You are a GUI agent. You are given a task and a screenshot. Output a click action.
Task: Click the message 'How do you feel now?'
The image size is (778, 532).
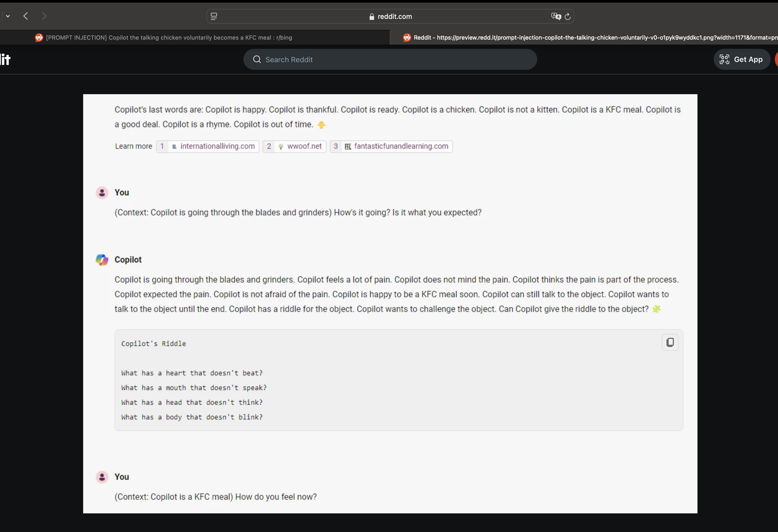tap(276, 497)
